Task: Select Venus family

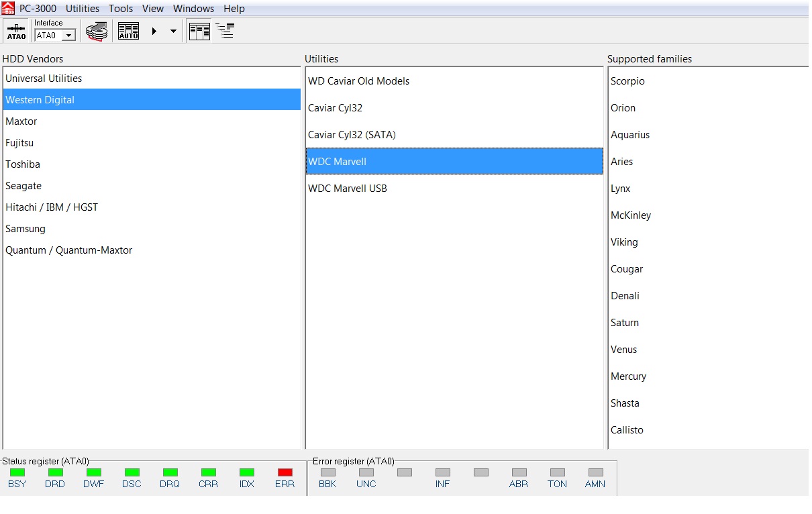Action: pyautogui.click(x=709, y=350)
